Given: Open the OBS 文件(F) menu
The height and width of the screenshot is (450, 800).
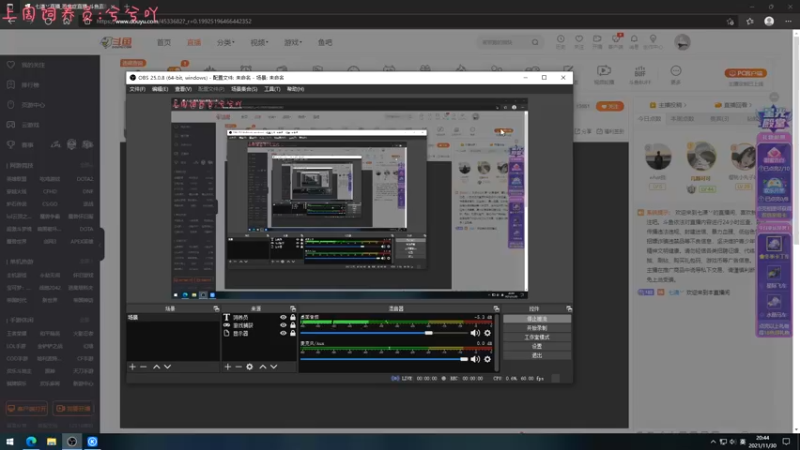Looking at the screenshot, I should point(137,89).
